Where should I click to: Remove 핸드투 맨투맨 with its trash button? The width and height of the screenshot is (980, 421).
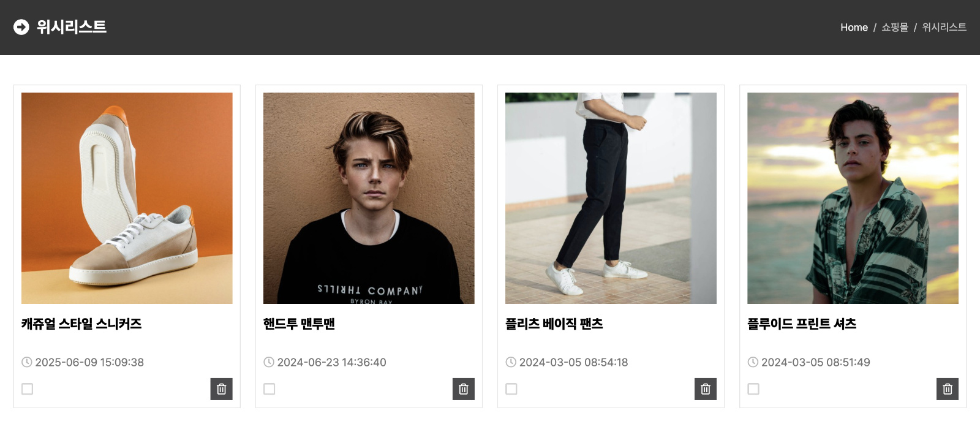tap(464, 389)
